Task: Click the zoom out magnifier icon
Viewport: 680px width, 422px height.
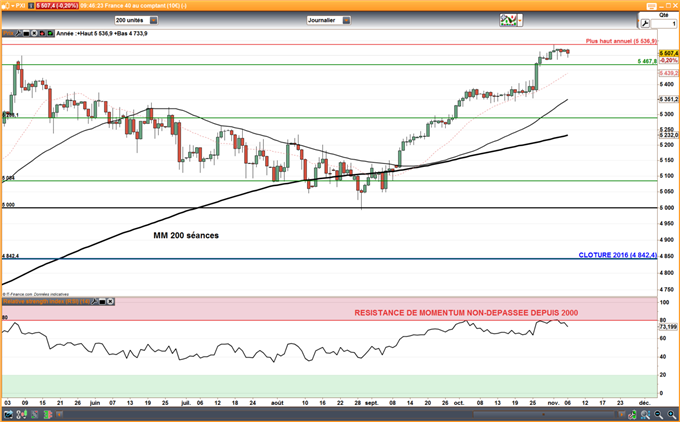Action: (x=659, y=415)
